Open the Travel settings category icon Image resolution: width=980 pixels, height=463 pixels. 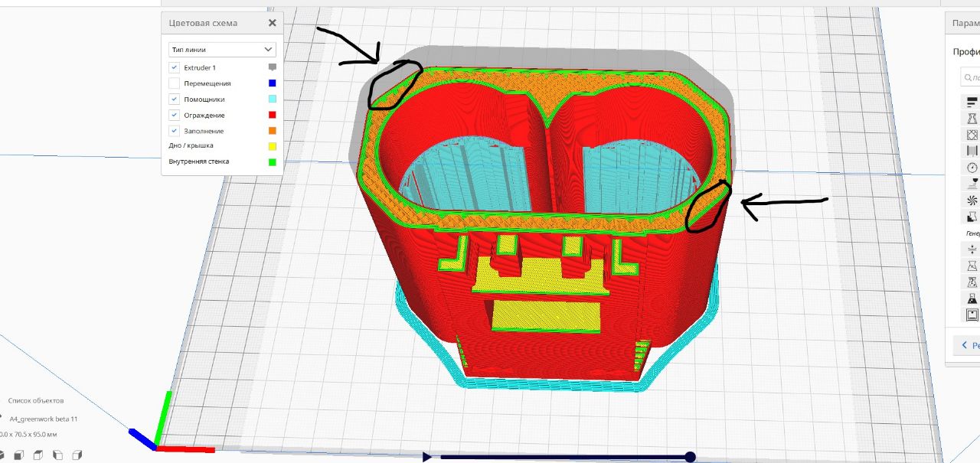[x=972, y=184]
